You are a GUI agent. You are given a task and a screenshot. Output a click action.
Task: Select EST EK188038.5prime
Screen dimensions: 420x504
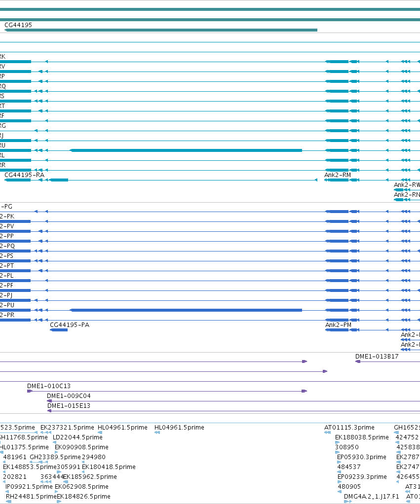tap(362, 437)
